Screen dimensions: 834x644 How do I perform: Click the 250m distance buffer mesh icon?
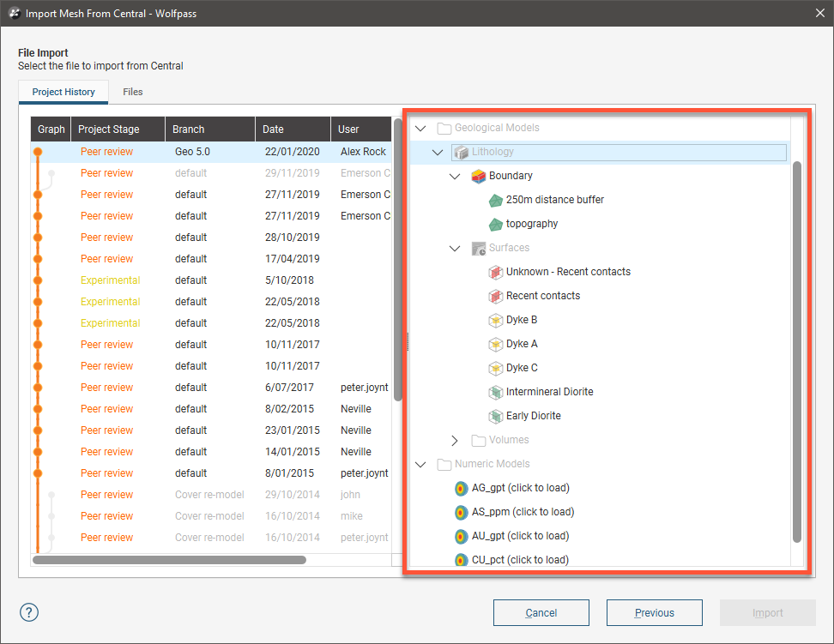point(495,200)
